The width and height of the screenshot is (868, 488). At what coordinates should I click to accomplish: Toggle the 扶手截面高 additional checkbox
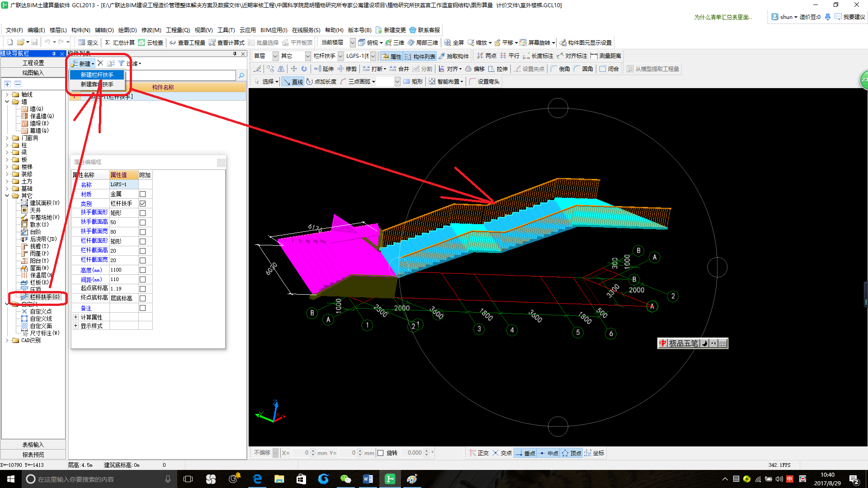point(142,222)
